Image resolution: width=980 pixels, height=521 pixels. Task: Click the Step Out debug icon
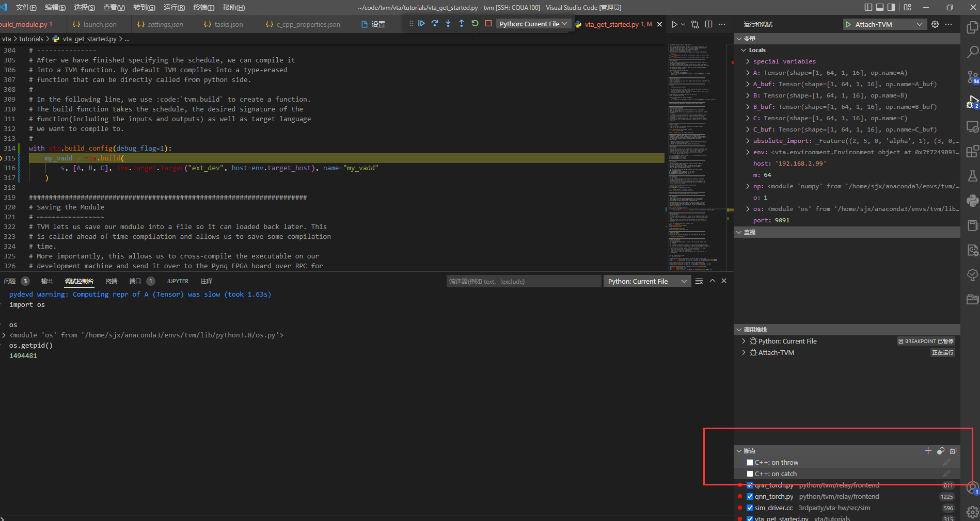pos(462,24)
